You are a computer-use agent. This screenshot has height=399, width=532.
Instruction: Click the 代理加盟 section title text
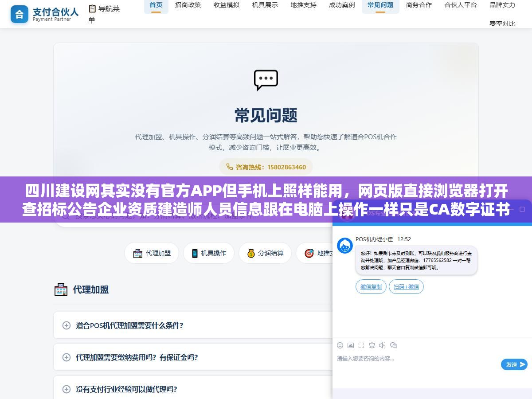[91, 289]
